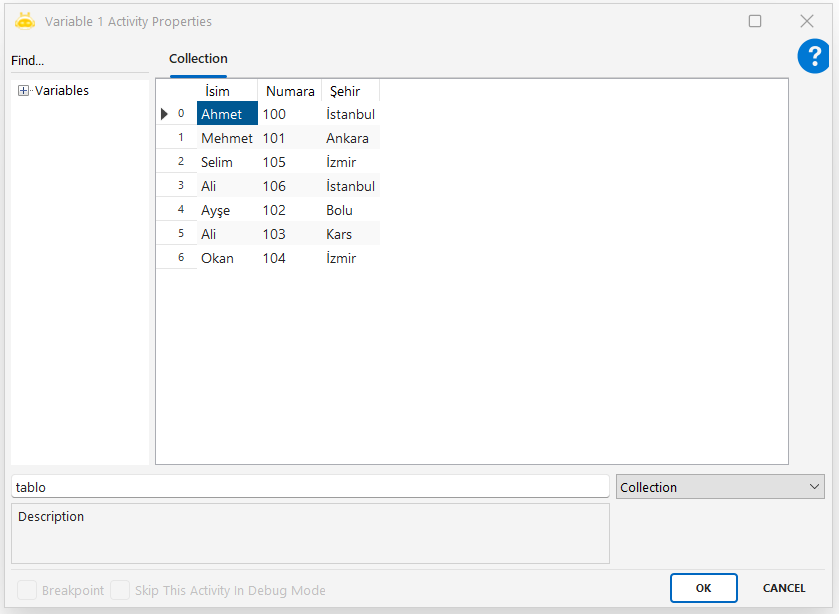Select the row 0 pointer arrow indicator

coord(164,114)
